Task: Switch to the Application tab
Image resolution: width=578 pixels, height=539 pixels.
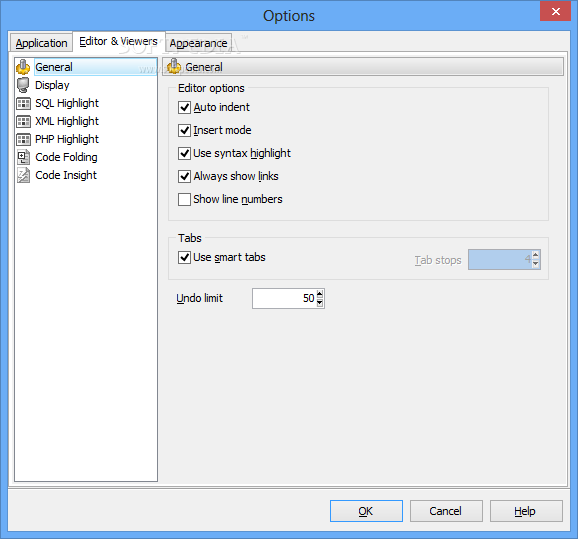Action: 41,43
